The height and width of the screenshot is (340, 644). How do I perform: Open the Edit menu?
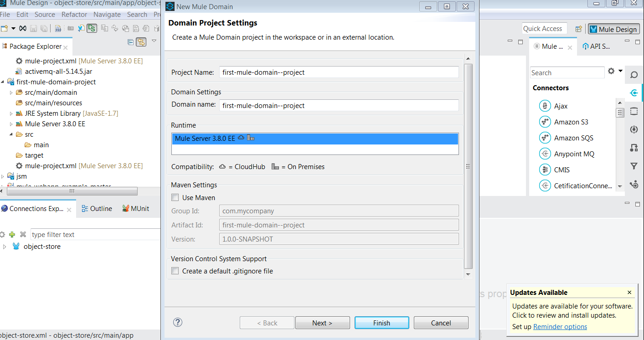coord(22,15)
